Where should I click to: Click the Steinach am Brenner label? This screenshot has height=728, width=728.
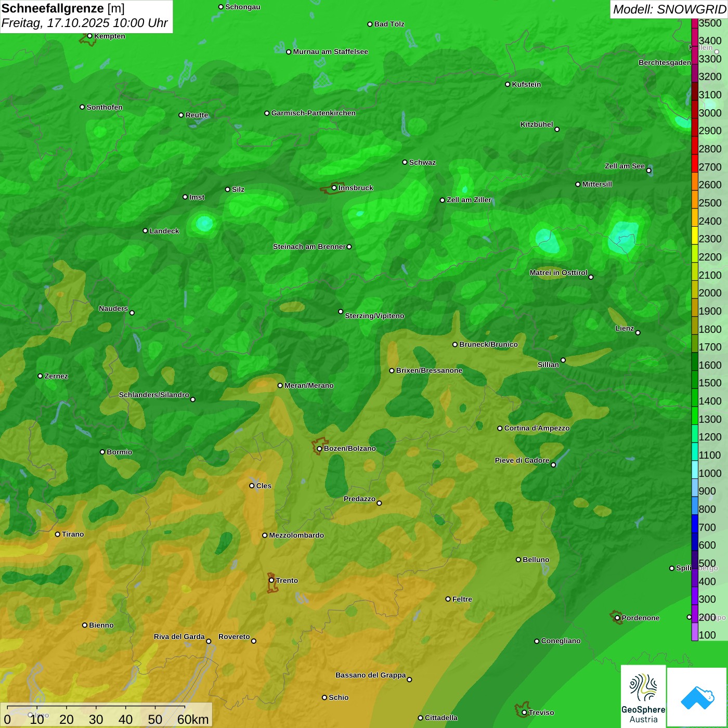(x=309, y=246)
